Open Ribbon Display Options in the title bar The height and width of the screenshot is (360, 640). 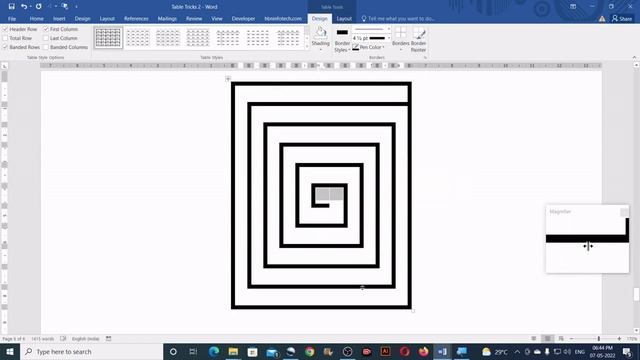[x=573, y=7]
